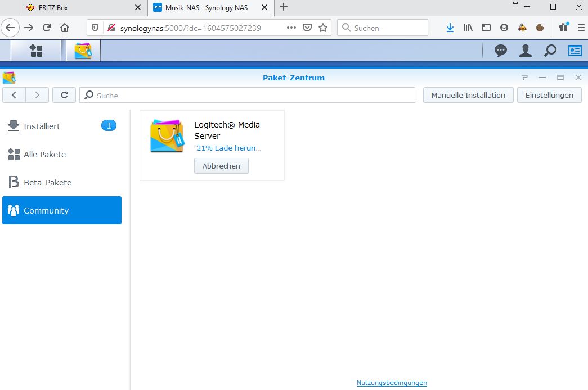This screenshot has width=588, height=390.
Task: Go forward in Paket-Zentrum
Action: pyautogui.click(x=37, y=95)
